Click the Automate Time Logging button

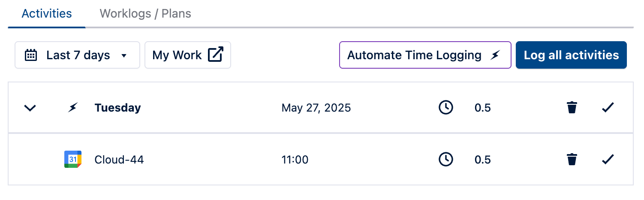click(x=425, y=55)
